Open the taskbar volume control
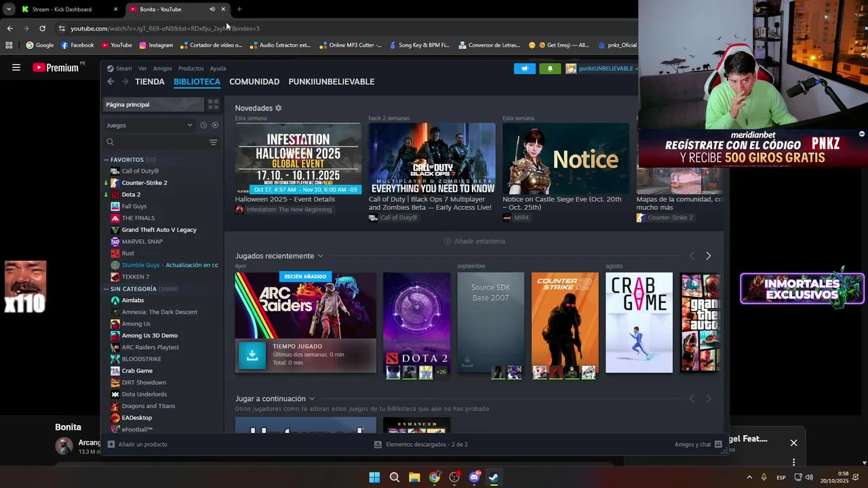The width and height of the screenshot is (868, 488). (x=809, y=477)
